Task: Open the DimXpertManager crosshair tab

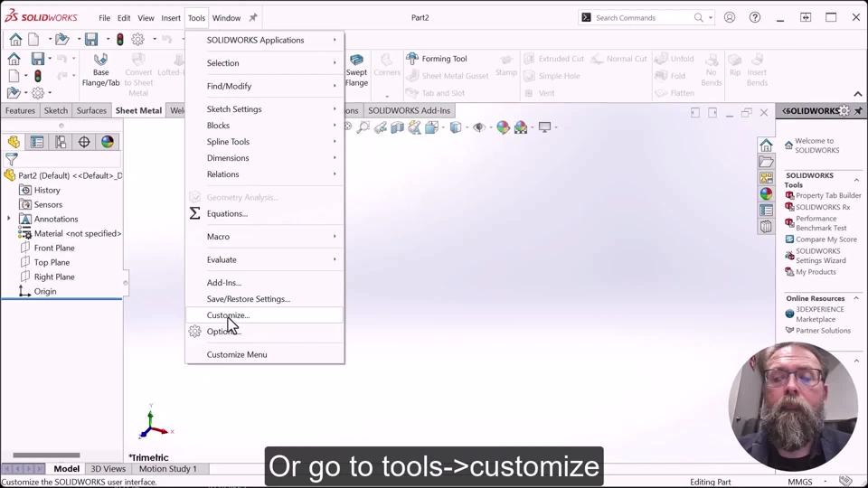Action: click(x=83, y=142)
